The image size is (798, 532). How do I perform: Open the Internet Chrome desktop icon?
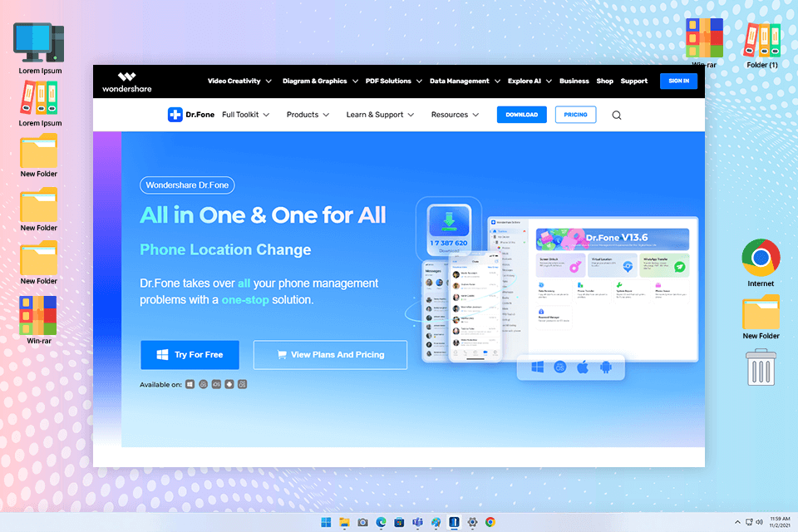(x=761, y=263)
